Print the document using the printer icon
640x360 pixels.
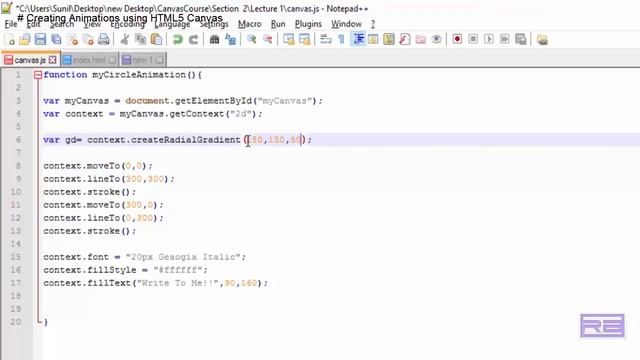coord(104,39)
